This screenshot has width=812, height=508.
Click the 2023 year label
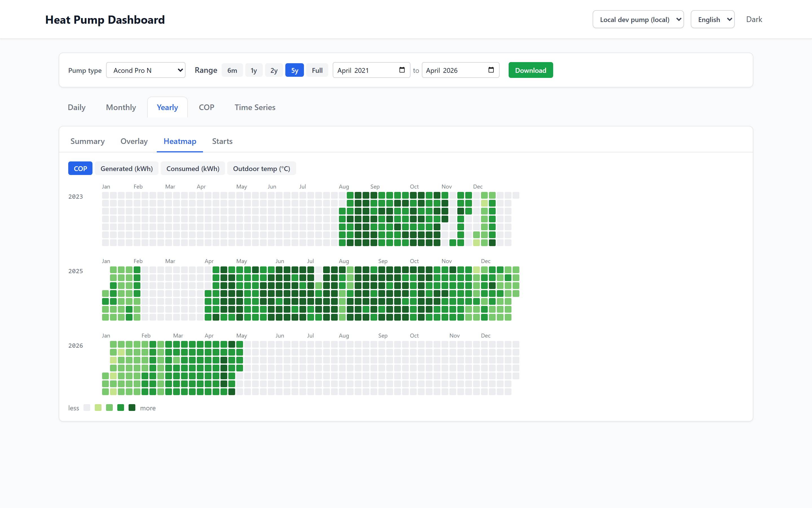tap(76, 196)
